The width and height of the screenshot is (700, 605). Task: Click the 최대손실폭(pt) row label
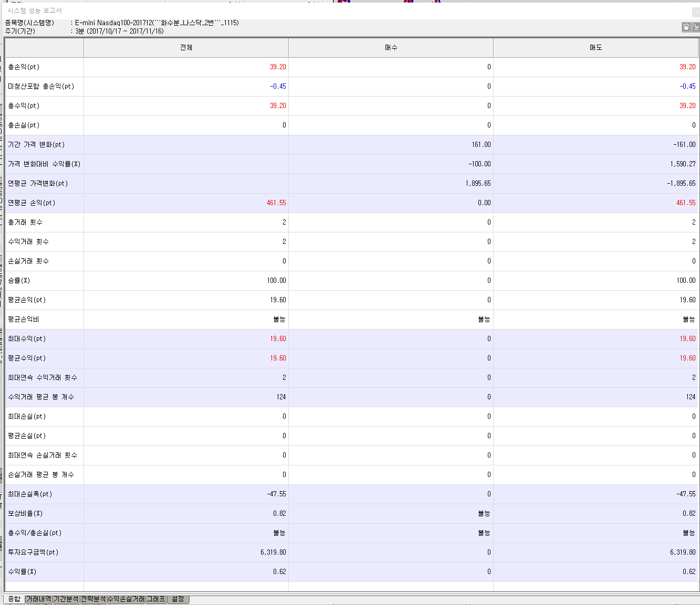[30, 494]
